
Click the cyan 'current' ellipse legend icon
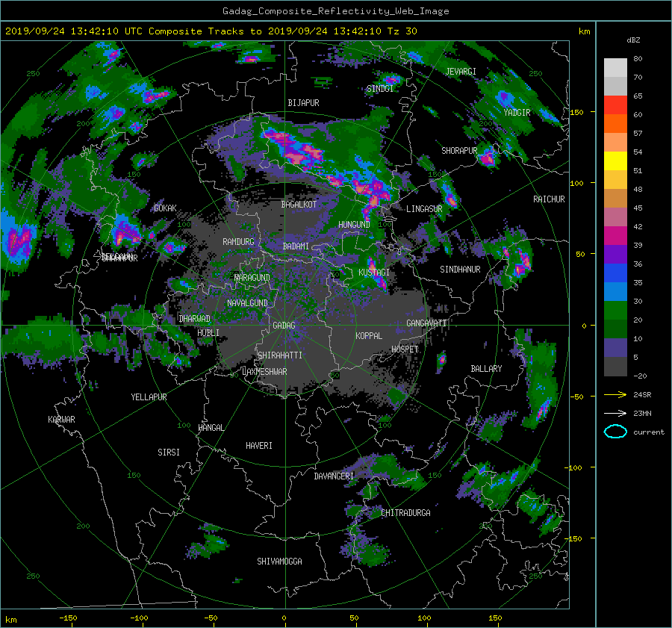tap(615, 432)
